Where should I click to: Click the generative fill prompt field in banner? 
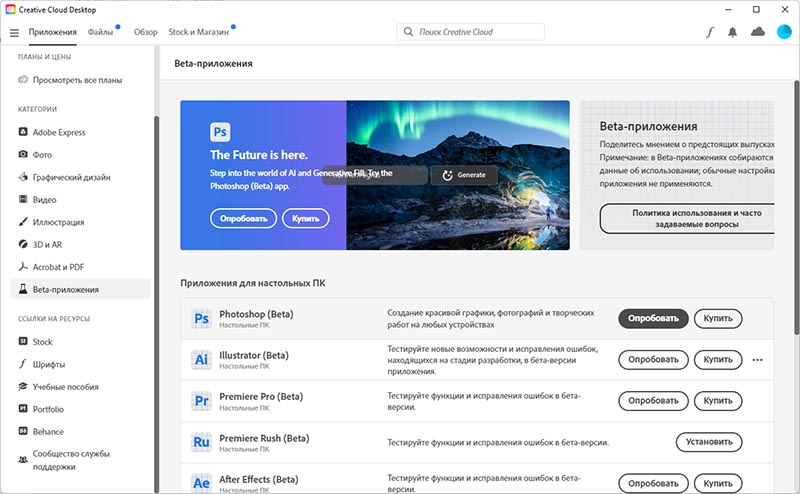375,175
